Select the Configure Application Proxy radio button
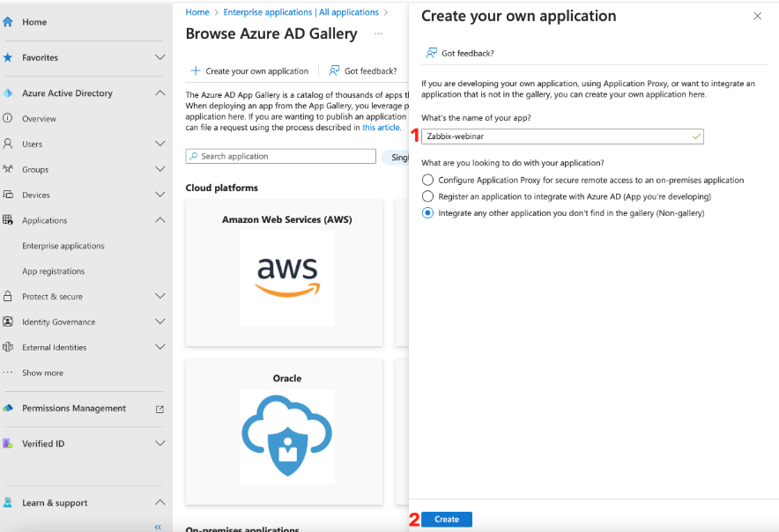The height and width of the screenshot is (532, 779). 427,181
